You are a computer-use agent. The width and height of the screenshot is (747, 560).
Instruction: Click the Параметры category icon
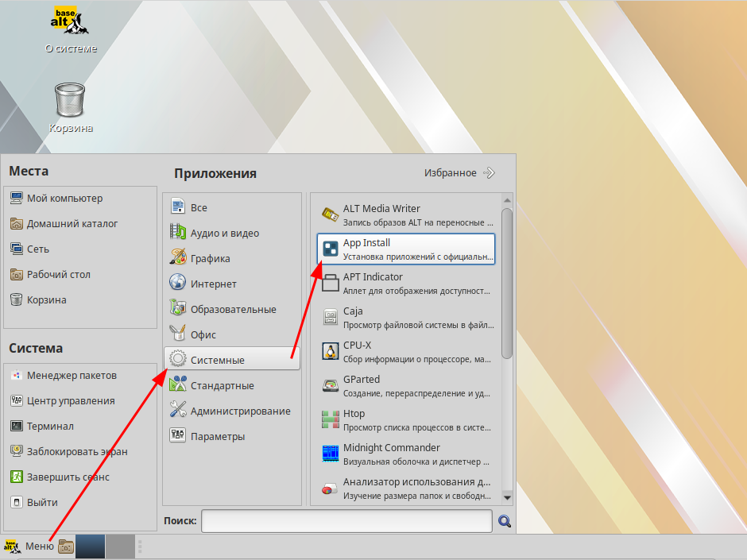click(178, 435)
